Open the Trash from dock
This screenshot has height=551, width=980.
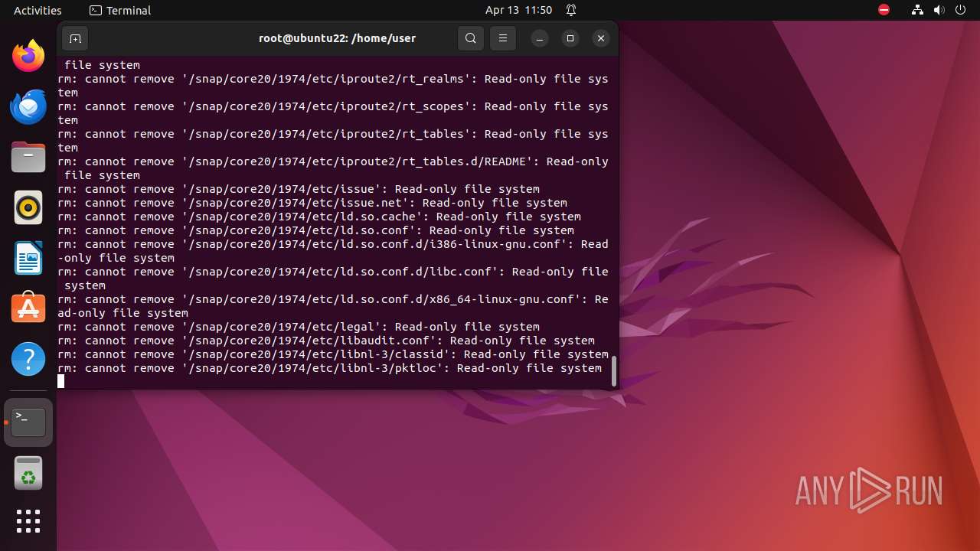click(x=28, y=473)
